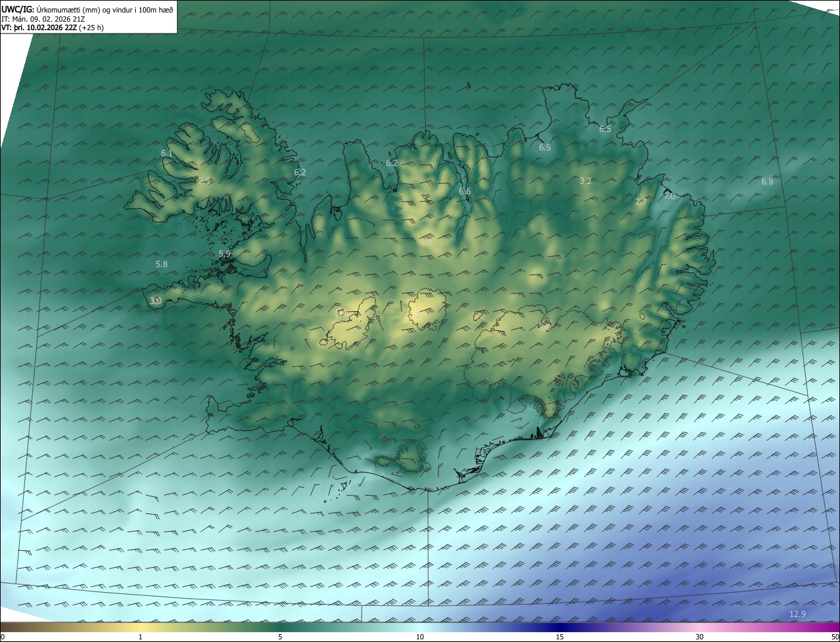The image size is (840, 642).
Task: Click the 1 tick label on the color scale
Action: click(x=140, y=637)
